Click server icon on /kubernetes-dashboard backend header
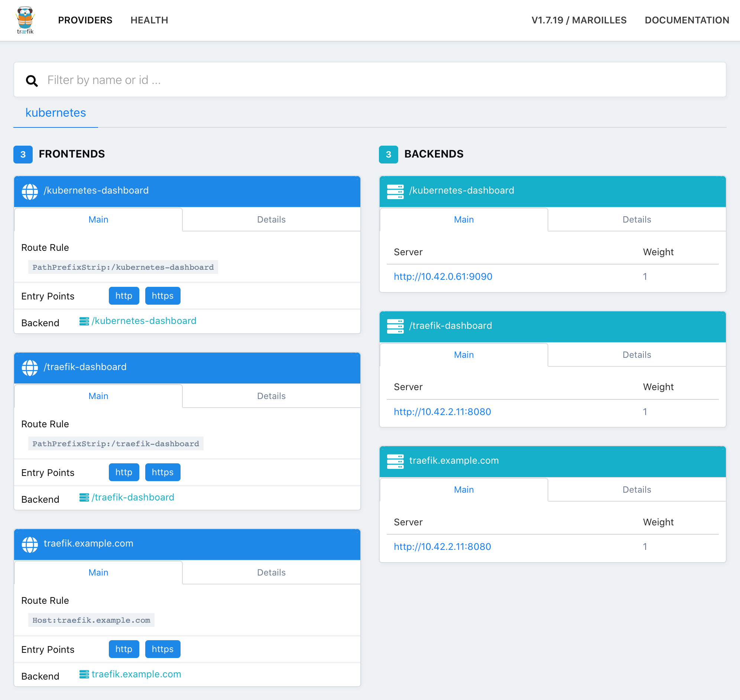 click(395, 191)
